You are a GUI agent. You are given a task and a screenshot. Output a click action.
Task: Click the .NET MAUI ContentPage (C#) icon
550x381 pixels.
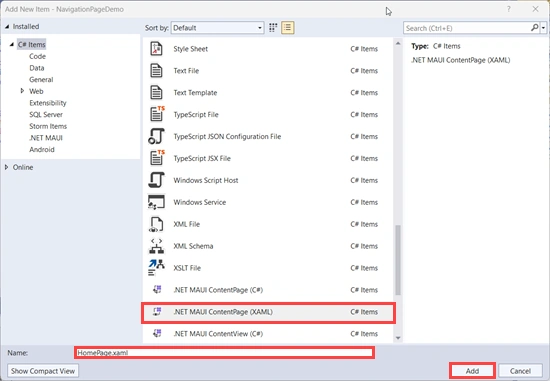point(157,289)
